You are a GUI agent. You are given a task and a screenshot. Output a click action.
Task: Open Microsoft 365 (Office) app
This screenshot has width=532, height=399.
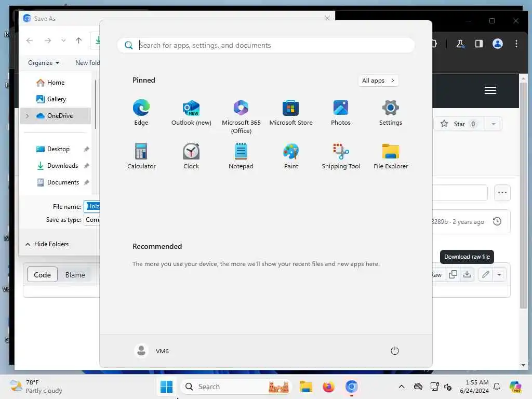[241, 117]
